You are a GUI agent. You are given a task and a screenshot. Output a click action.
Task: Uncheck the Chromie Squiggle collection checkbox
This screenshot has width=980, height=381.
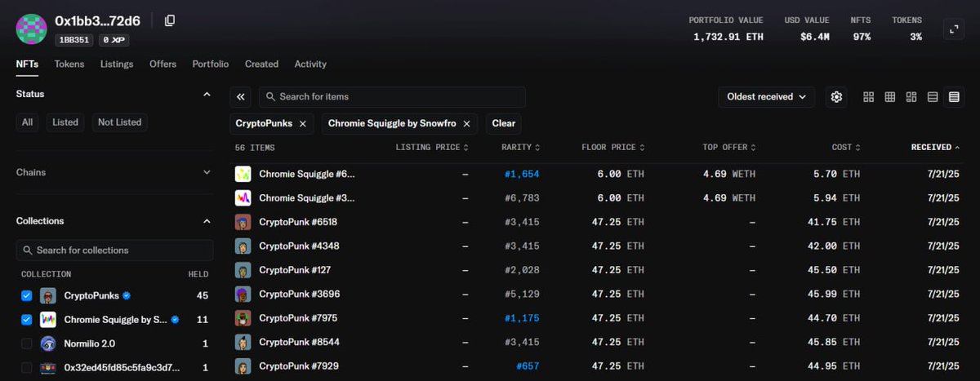[x=27, y=320]
